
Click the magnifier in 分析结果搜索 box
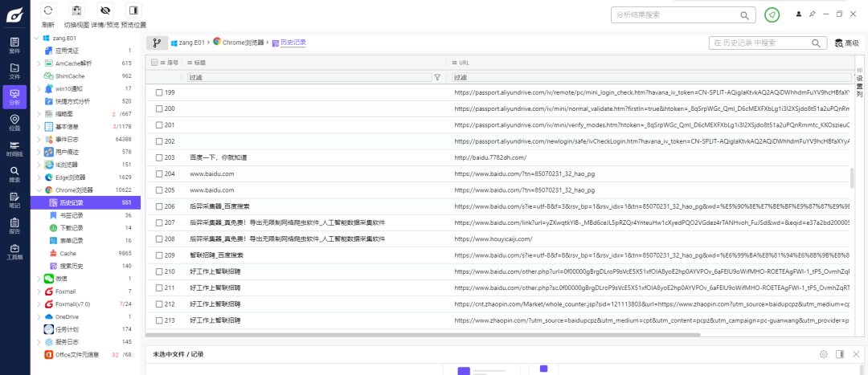745,15
